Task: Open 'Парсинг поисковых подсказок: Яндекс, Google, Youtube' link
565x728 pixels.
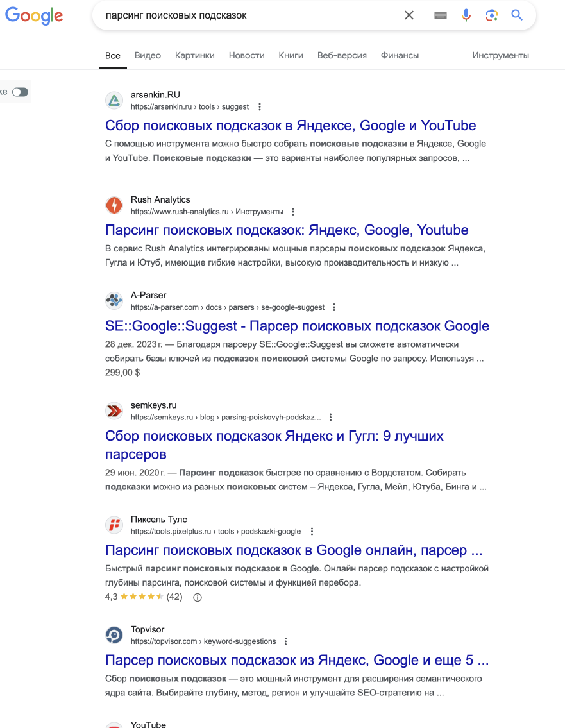Action: [287, 230]
